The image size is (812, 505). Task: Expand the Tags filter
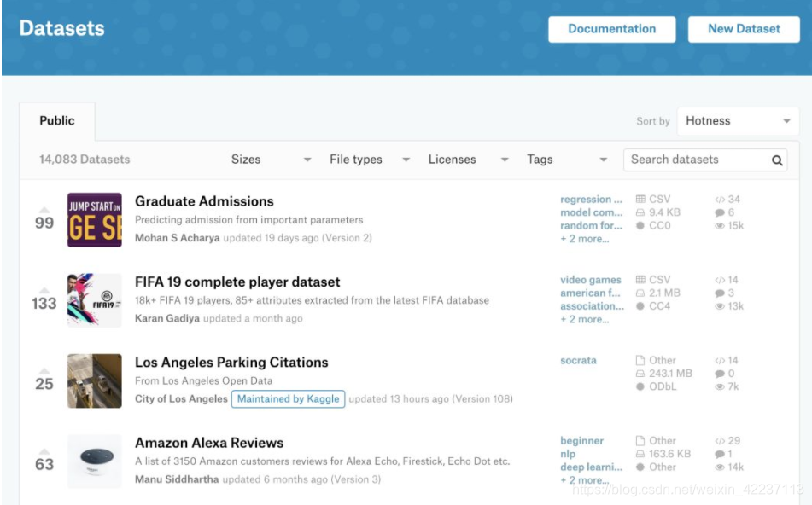point(567,160)
